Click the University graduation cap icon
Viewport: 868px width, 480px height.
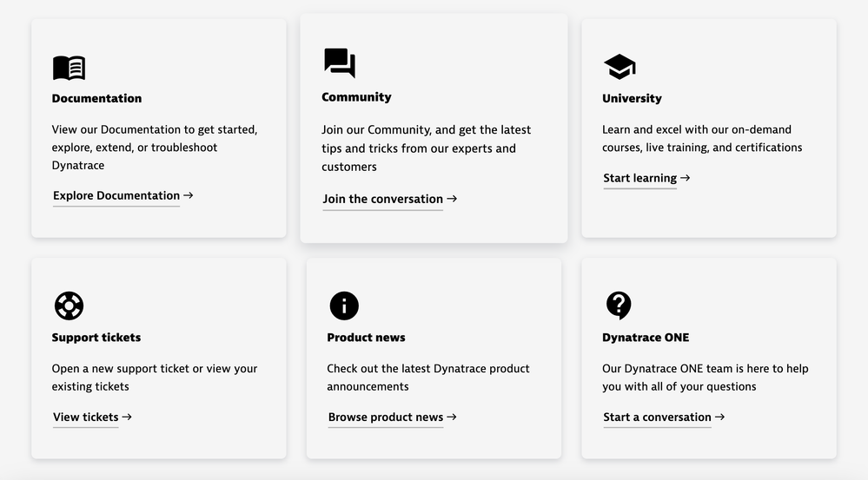tap(620, 67)
